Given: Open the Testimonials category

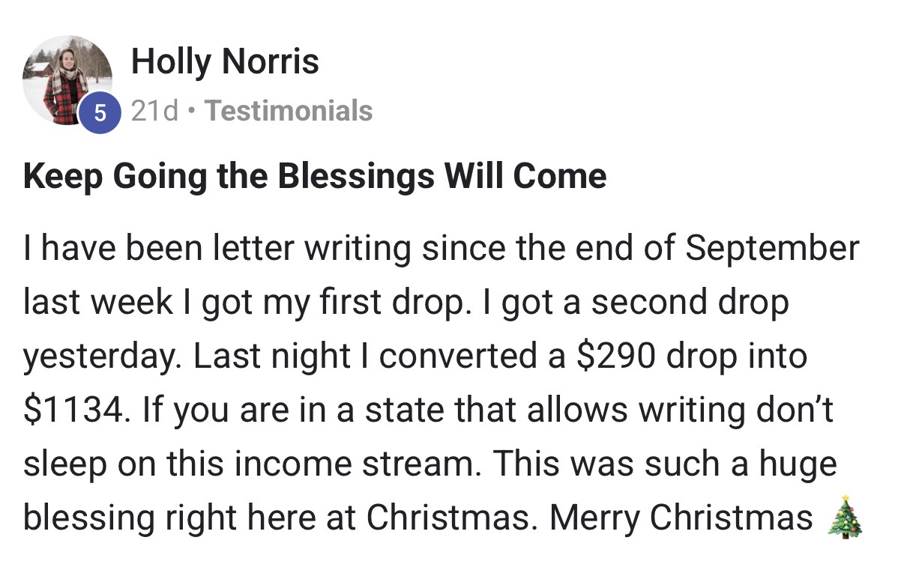Looking at the screenshot, I should pos(289,111).
